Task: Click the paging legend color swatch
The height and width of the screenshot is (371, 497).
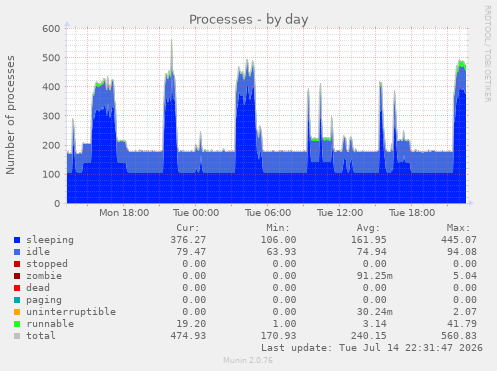Action: [17, 300]
